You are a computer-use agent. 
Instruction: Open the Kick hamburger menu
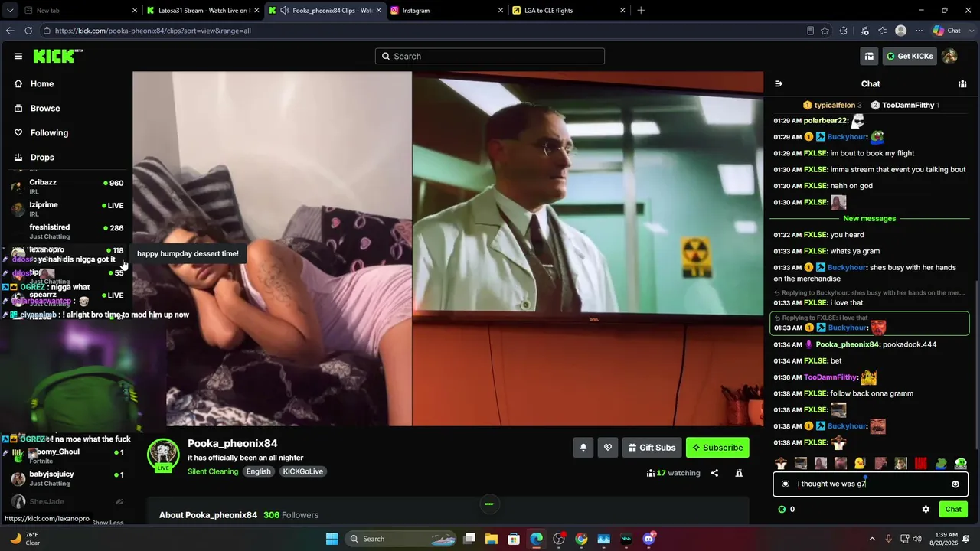[x=18, y=56]
